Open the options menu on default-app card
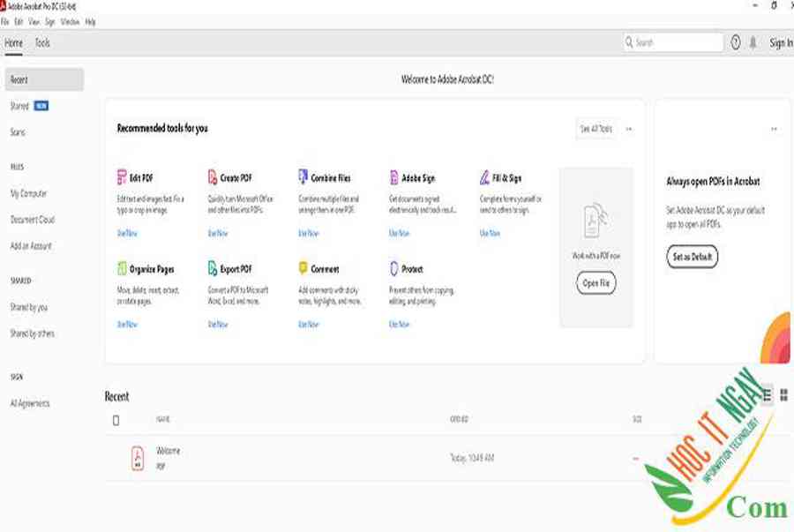The width and height of the screenshot is (794, 532). [774, 129]
